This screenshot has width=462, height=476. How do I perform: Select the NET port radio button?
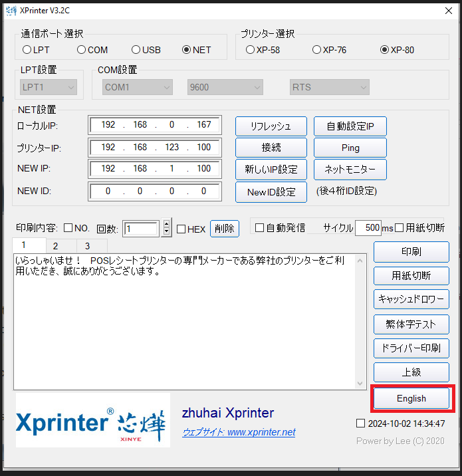[x=186, y=50]
